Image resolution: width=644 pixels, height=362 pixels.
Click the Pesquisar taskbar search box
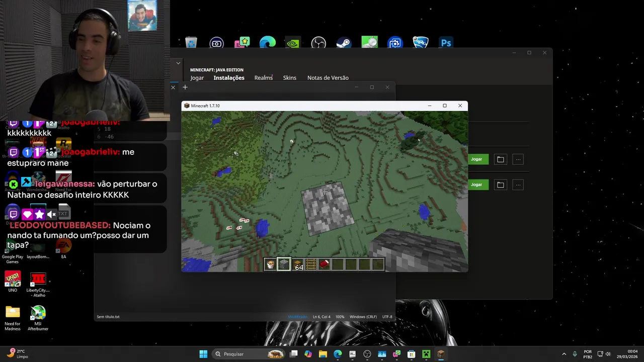coord(249,354)
